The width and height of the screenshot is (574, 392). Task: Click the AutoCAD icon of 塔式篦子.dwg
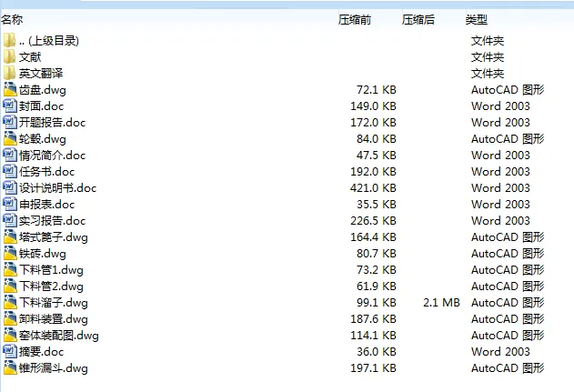[10, 236]
